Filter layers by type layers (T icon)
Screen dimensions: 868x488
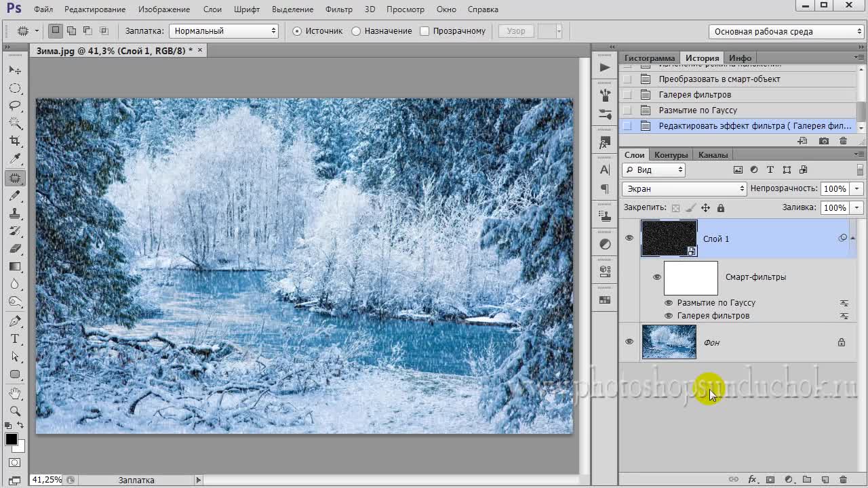[770, 170]
